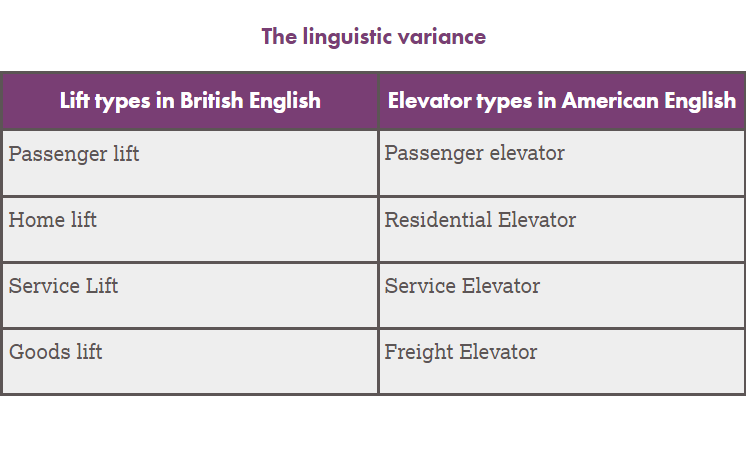746x449 pixels.
Task: Click the "Service Elevator" cell
Action: pyautogui.click(x=462, y=286)
